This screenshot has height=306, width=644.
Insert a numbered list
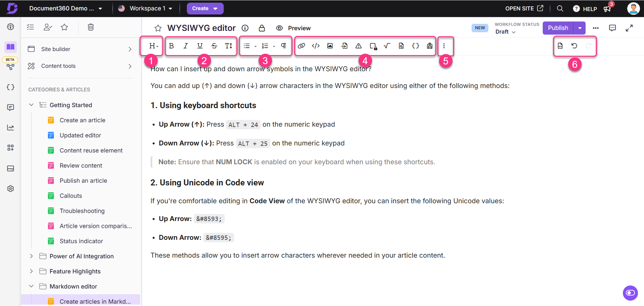coord(265,46)
